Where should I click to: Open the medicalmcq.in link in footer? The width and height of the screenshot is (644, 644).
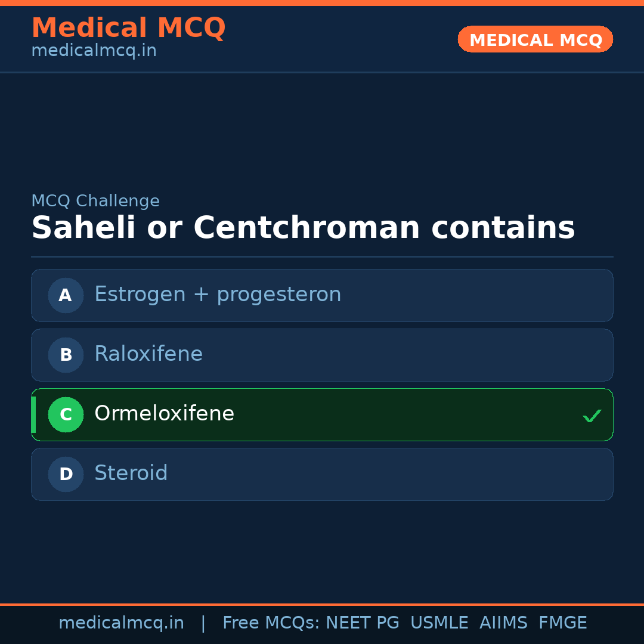coord(121,623)
